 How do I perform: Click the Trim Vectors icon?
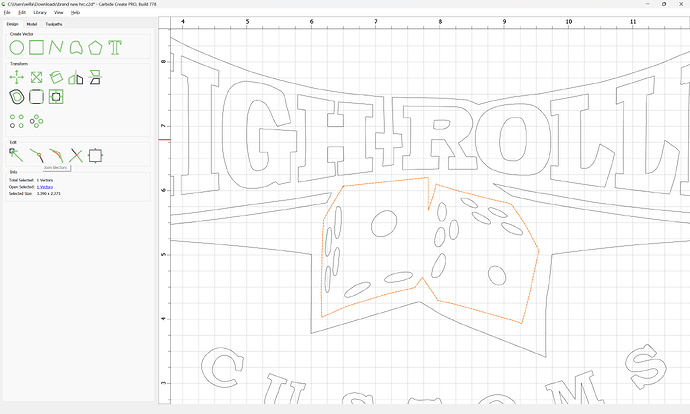coord(76,156)
